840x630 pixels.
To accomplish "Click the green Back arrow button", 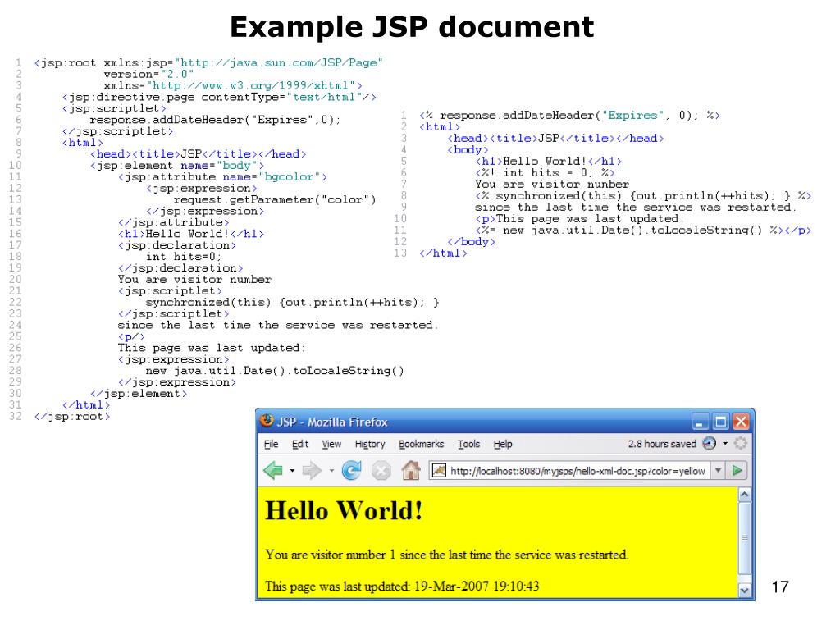I will (x=272, y=471).
